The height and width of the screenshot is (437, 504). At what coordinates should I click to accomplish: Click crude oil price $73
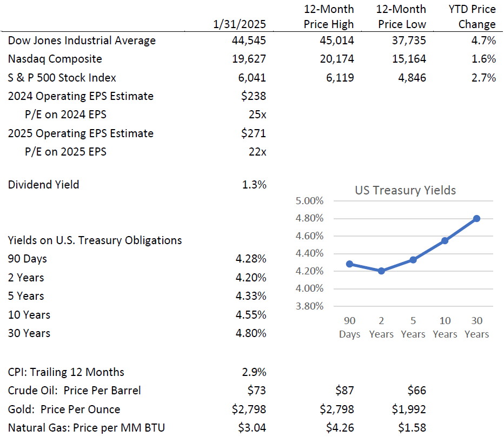(x=256, y=391)
